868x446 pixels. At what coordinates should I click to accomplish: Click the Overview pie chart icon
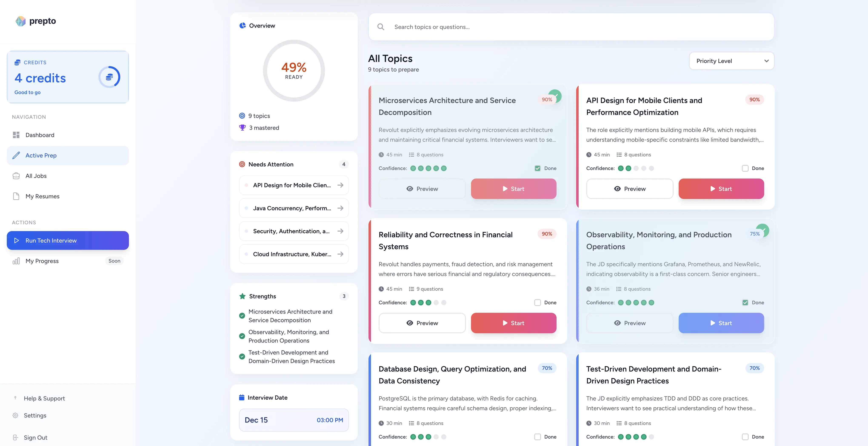pyautogui.click(x=242, y=25)
